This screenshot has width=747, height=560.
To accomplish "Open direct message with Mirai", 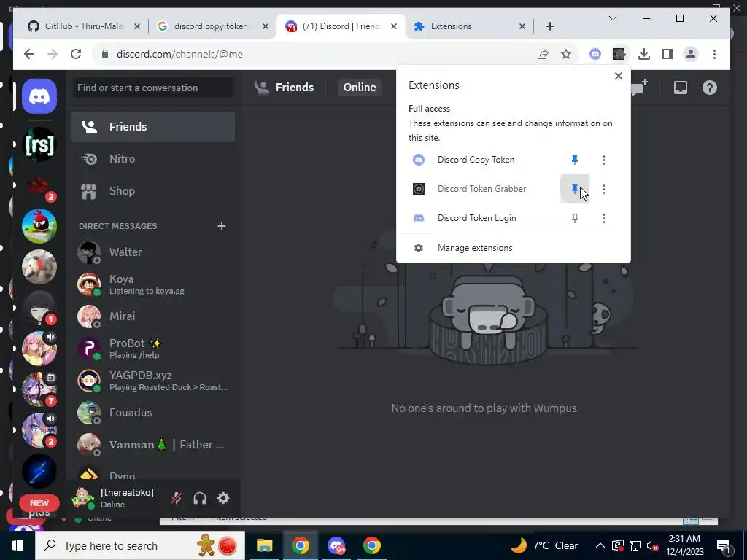I will click(153, 316).
